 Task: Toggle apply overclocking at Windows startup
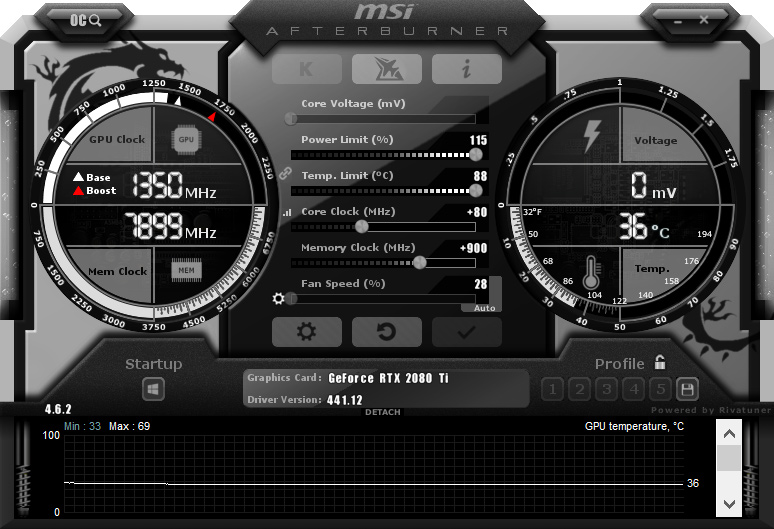(x=153, y=389)
